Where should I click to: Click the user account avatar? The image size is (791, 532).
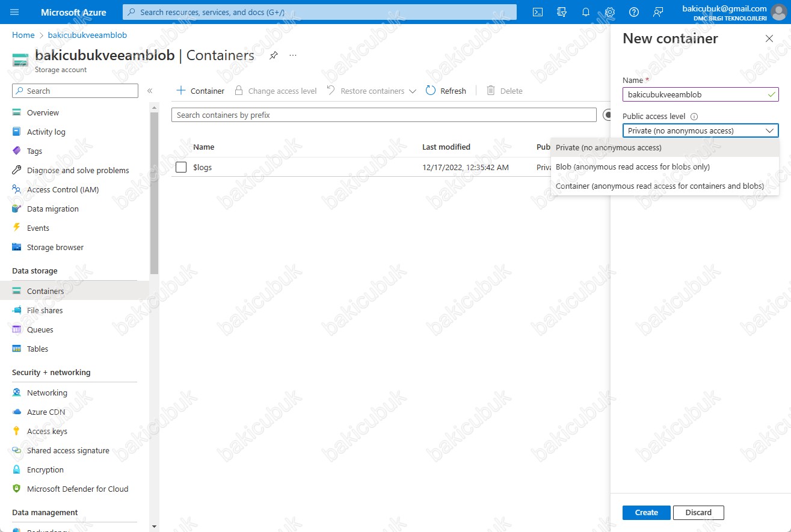click(778, 12)
